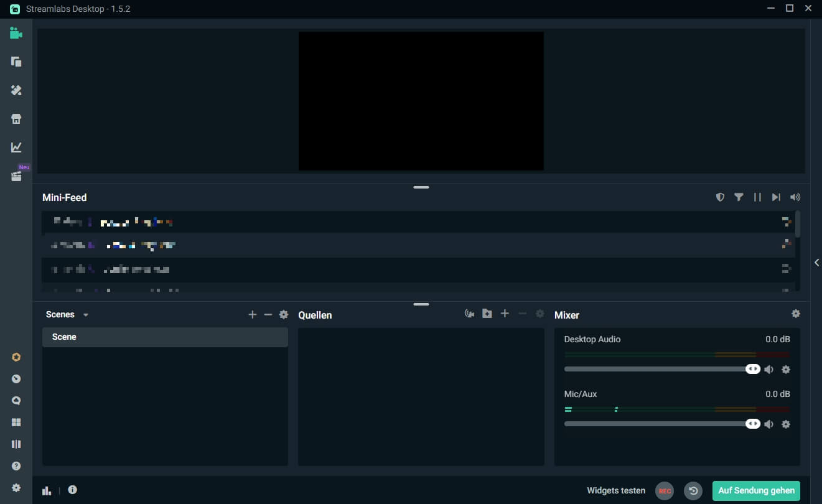Click the Auf Sendung gehen button

click(x=756, y=491)
